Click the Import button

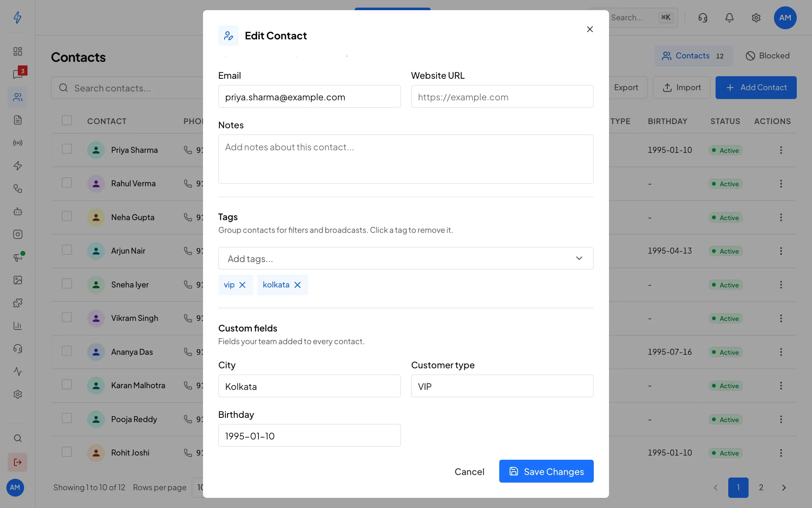(682, 88)
